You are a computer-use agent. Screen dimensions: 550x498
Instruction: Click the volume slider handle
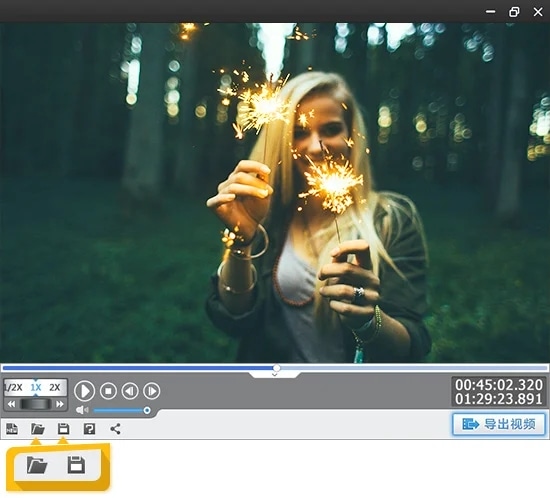(147, 410)
